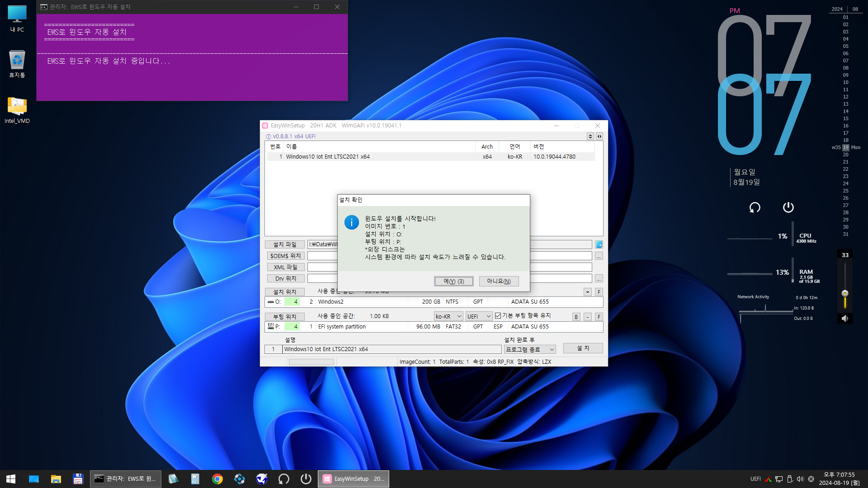Click the Drv 위치 button
The height and width of the screenshot is (488, 868).
tap(285, 278)
